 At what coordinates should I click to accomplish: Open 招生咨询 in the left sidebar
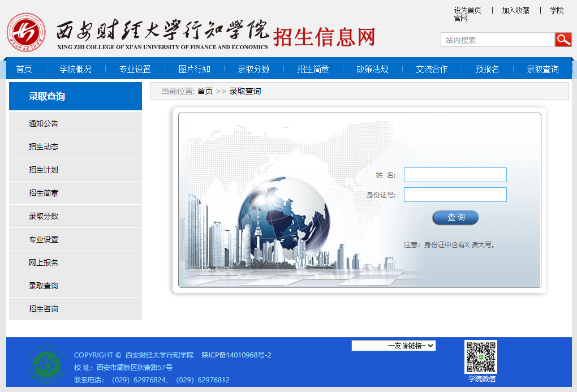click(x=75, y=309)
